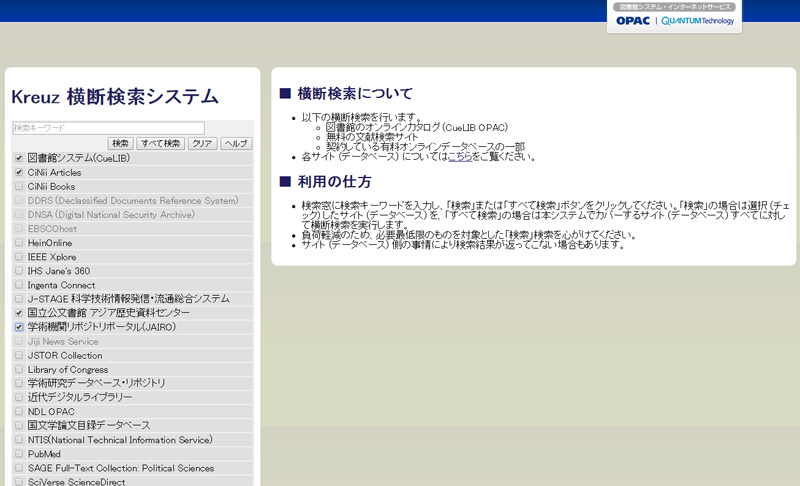800x486 pixels.
Task: Click the 検索キーワード search input field
Action: click(x=109, y=128)
